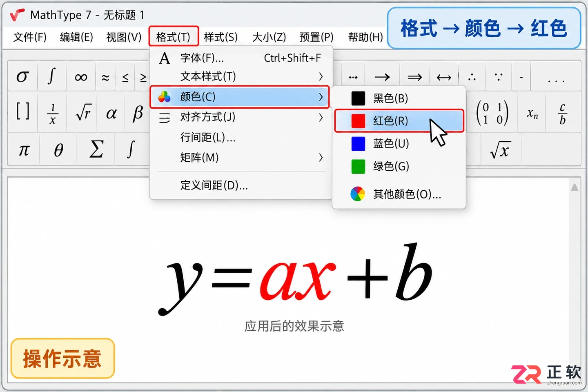This screenshot has height=392, width=588.
Task: Insert the approximately-equal symbol
Action: tap(105, 76)
